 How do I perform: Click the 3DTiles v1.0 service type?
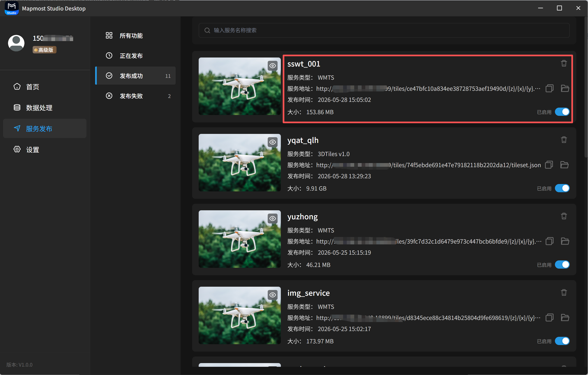pos(334,154)
